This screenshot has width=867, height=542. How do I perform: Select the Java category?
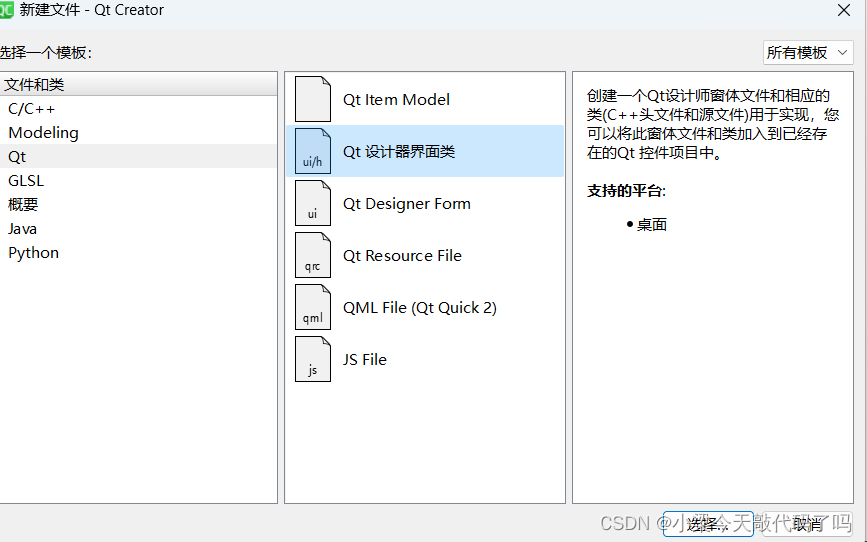[x=138, y=228]
